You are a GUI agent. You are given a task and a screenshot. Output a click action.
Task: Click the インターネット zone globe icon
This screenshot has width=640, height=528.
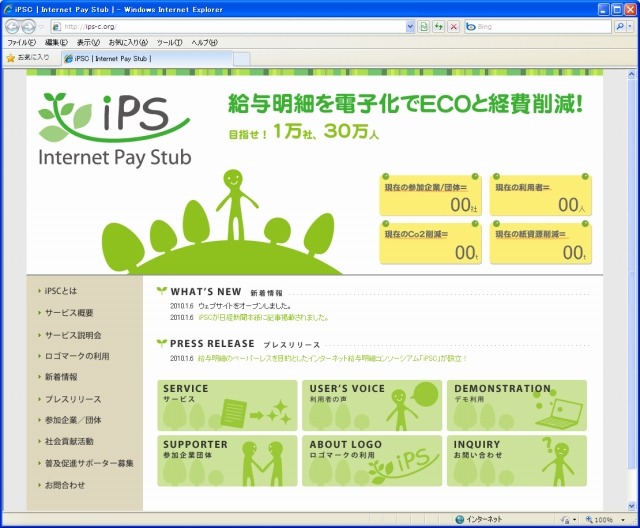[460, 519]
